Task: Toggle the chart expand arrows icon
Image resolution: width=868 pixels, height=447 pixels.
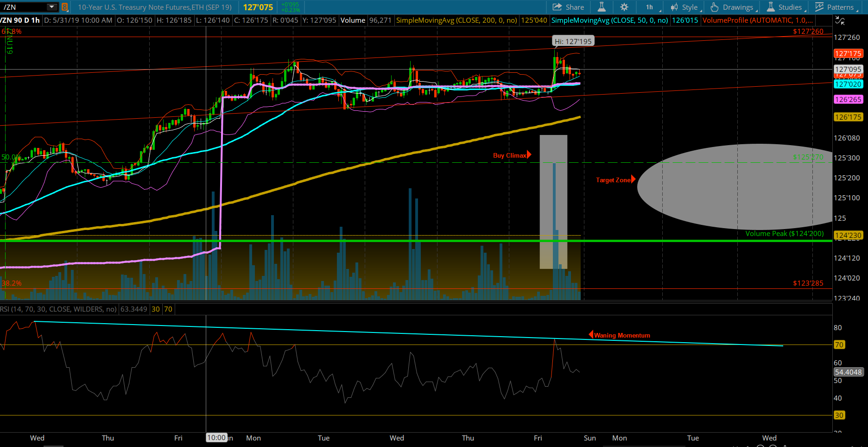Action: pos(840,20)
